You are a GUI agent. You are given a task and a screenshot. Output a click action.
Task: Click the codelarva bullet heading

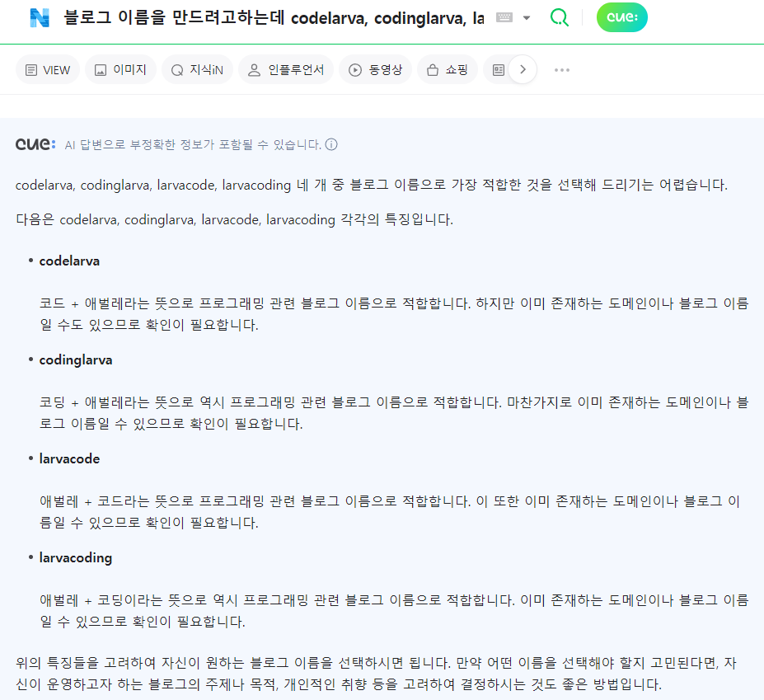(69, 261)
